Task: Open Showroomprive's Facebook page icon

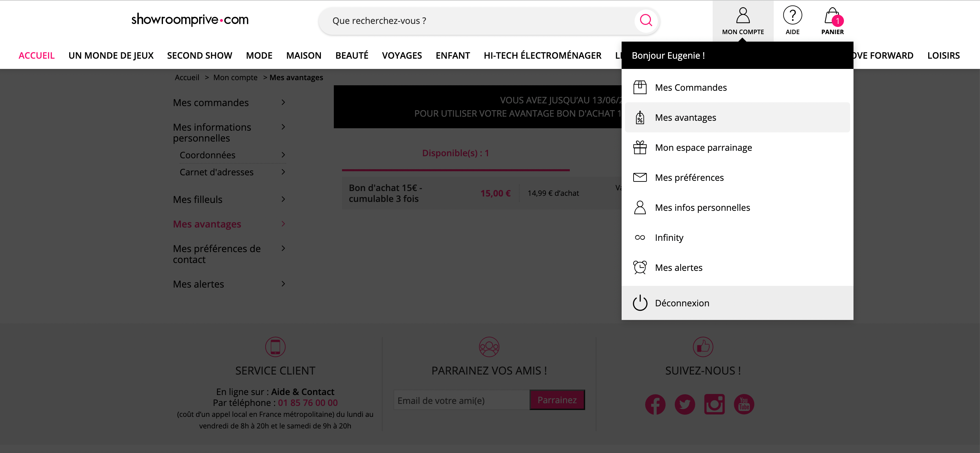Action: [655, 404]
